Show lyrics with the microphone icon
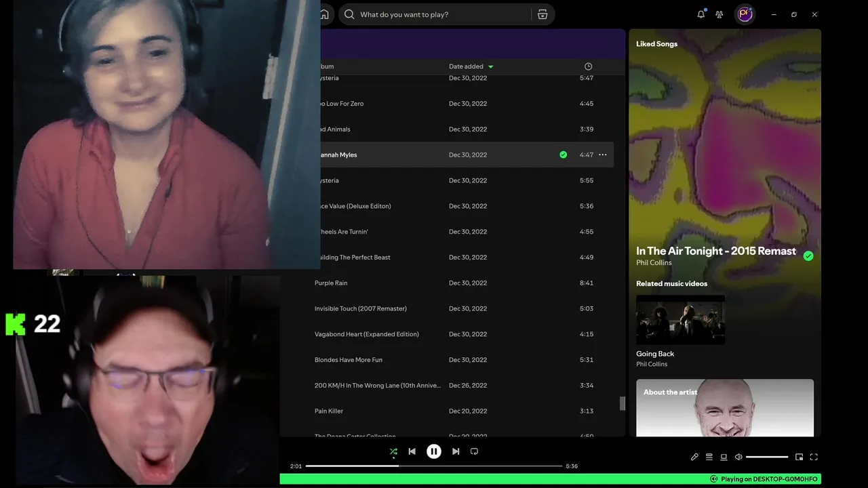 [x=694, y=457]
